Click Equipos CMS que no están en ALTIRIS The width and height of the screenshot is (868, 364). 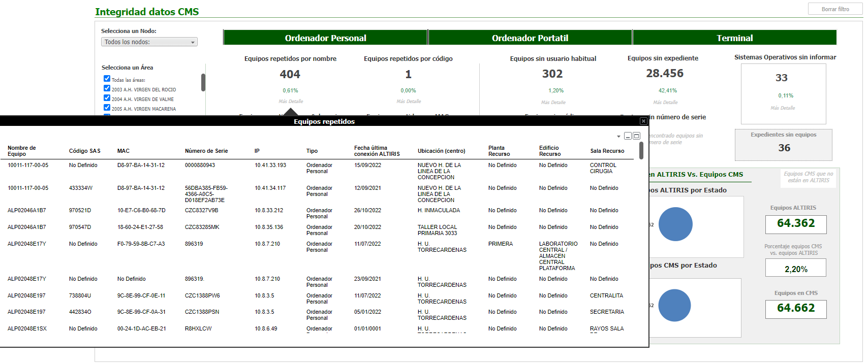(x=809, y=177)
